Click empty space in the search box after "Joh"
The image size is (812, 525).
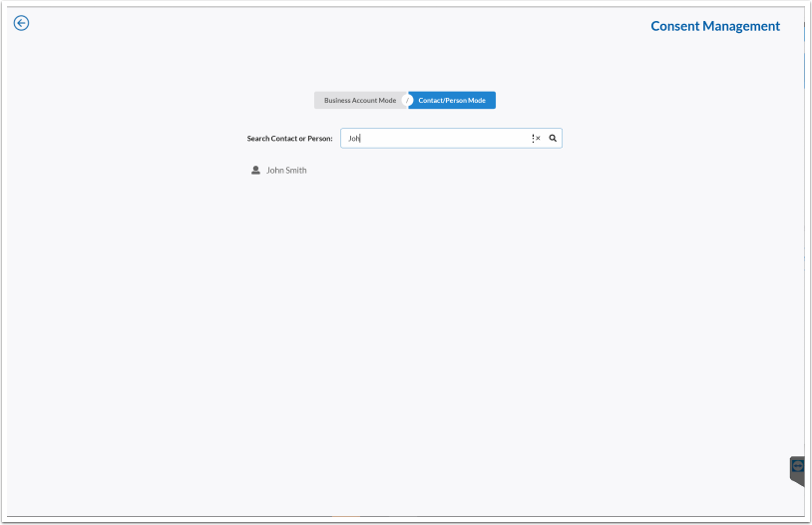(449, 139)
